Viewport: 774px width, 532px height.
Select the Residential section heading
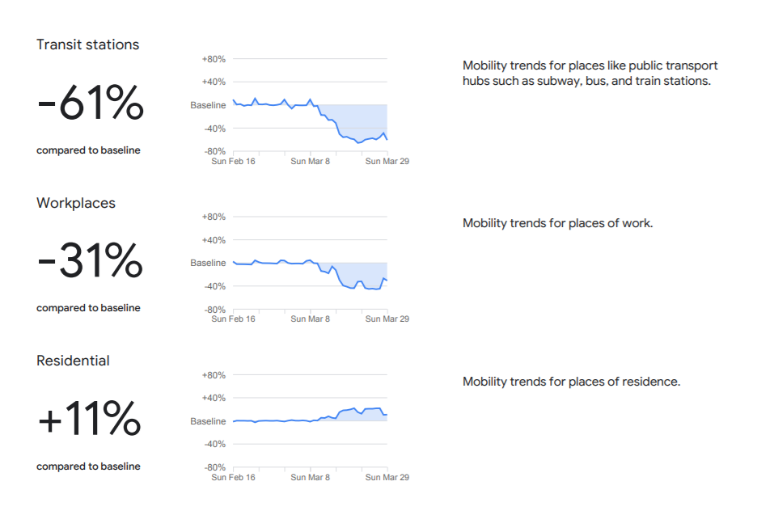coord(73,361)
